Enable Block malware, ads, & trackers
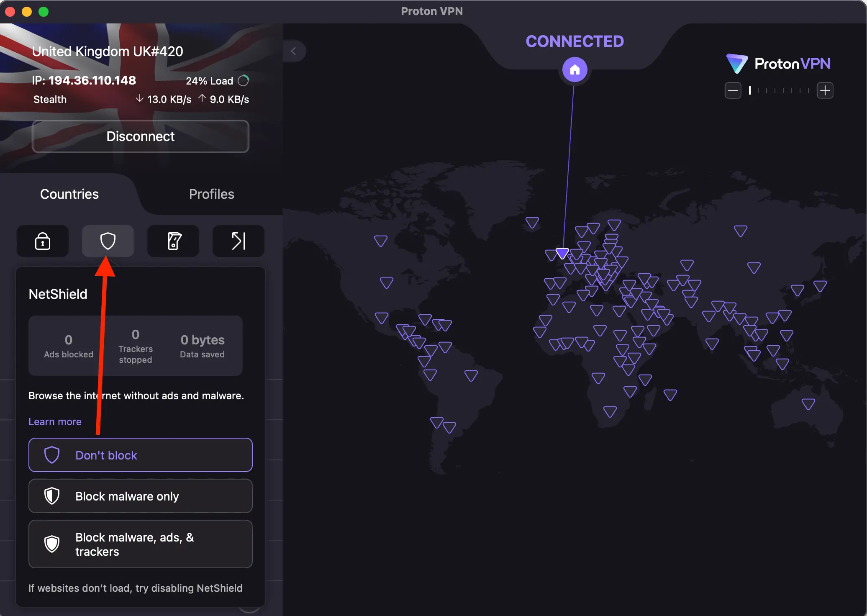This screenshot has width=867, height=616. [x=140, y=544]
